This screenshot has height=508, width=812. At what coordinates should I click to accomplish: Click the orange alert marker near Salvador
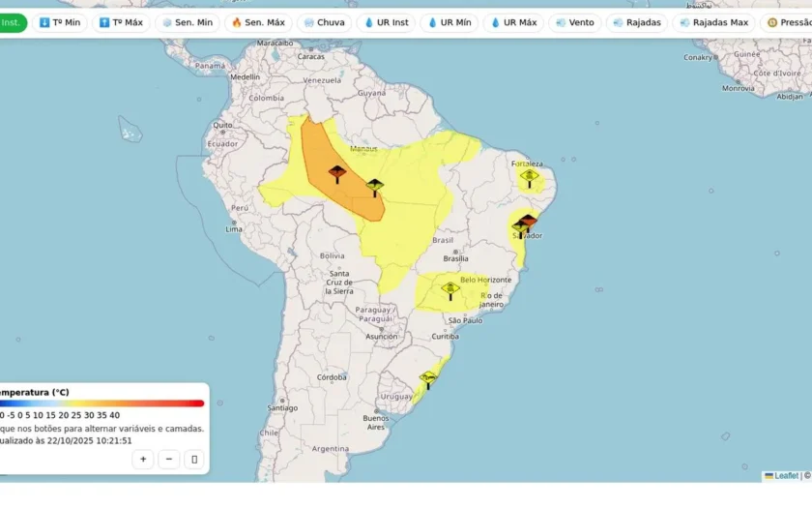[x=528, y=223]
